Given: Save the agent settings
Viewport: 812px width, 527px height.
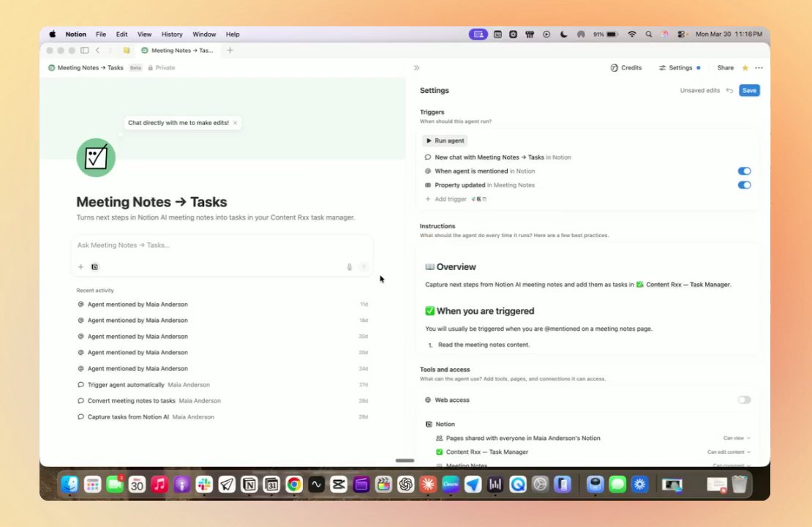Looking at the screenshot, I should pyautogui.click(x=749, y=91).
